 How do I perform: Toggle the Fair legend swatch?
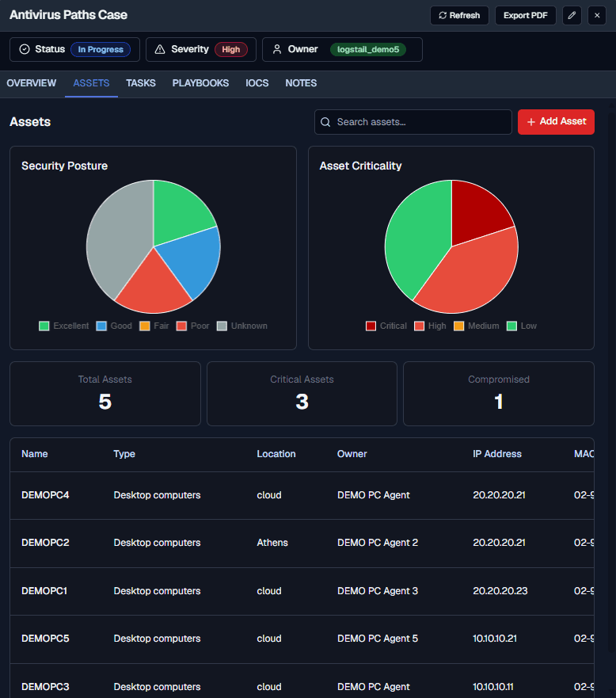[145, 326]
